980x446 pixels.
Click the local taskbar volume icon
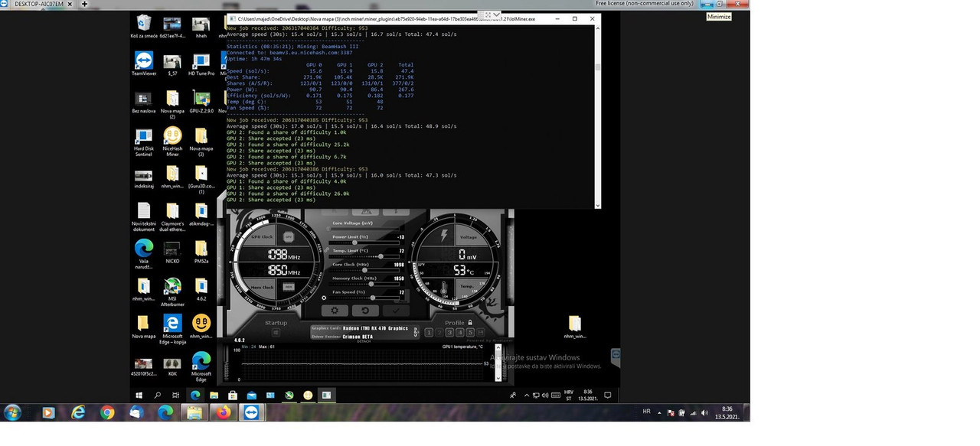point(704,413)
